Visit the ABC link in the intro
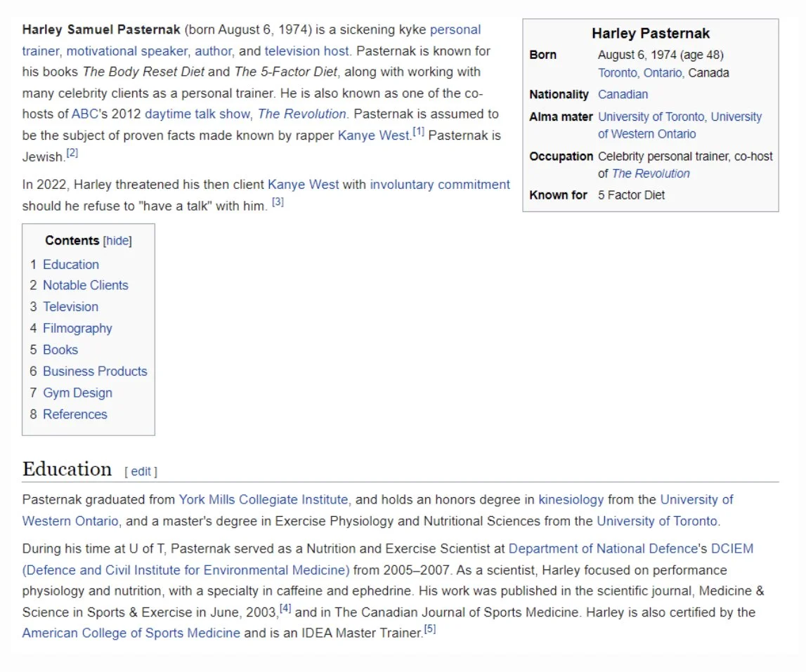This screenshot has height=672, width=806. [84, 114]
